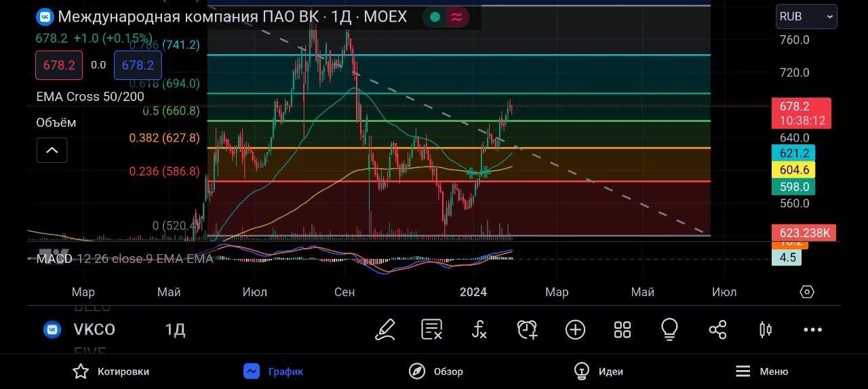The height and width of the screenshot is (389, 868).
Task: Select the EMA Cross 50/200 indicator label
Action: (90, 97)
